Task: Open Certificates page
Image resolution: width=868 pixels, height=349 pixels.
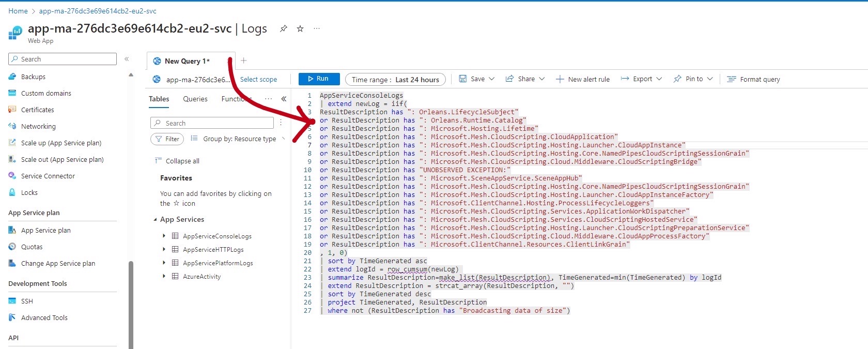Action: pyautogui.click(x=37, y=110)
